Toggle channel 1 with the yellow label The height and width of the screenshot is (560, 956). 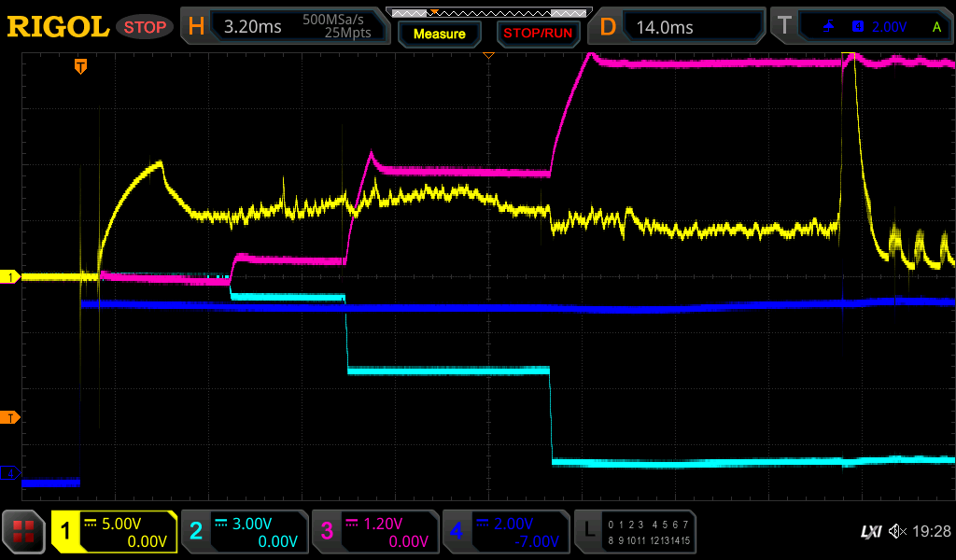click(x=115, y=532)
